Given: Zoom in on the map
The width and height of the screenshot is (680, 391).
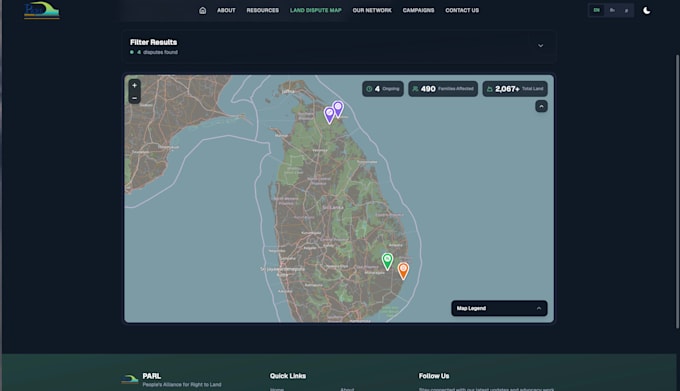Looking at the screenshot, I should coord(134,85).
